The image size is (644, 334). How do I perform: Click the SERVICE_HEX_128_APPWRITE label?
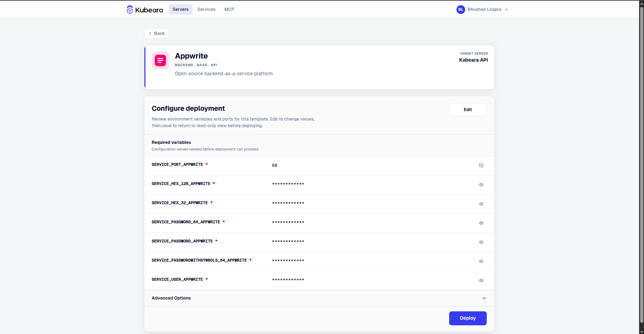(x=181, y=184)
